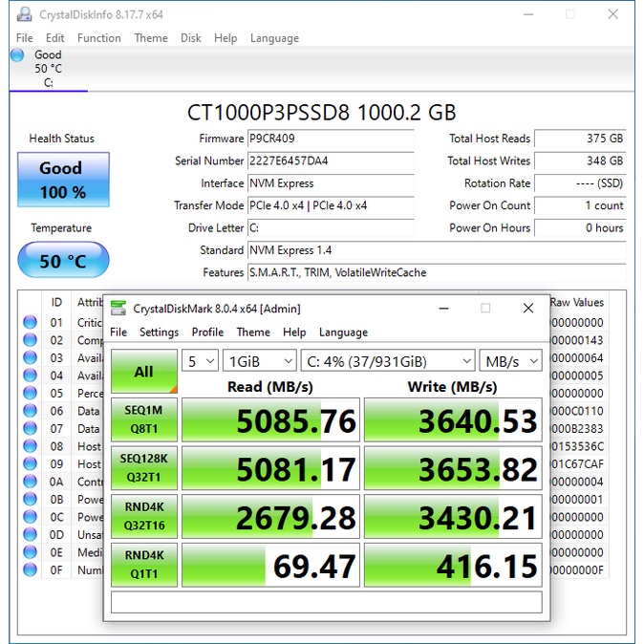
Task: Click the Features field with S.M.A.R.T., TRIM
Action: 437,272
